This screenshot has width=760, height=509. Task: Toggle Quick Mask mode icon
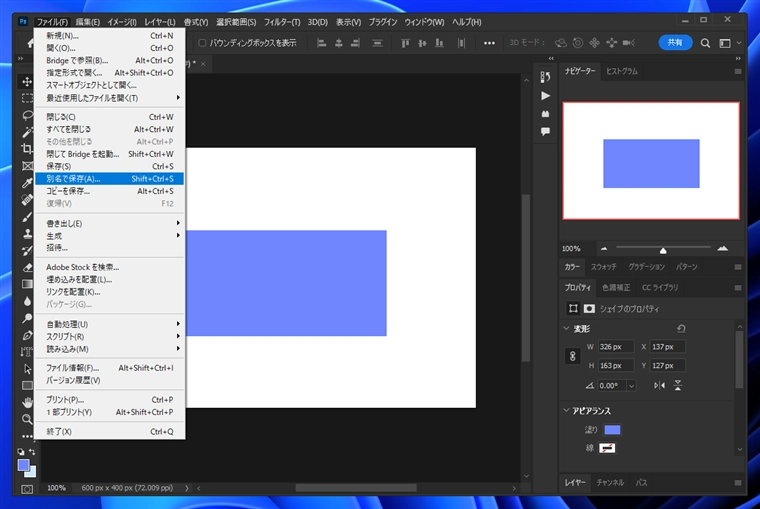[27, 489]
